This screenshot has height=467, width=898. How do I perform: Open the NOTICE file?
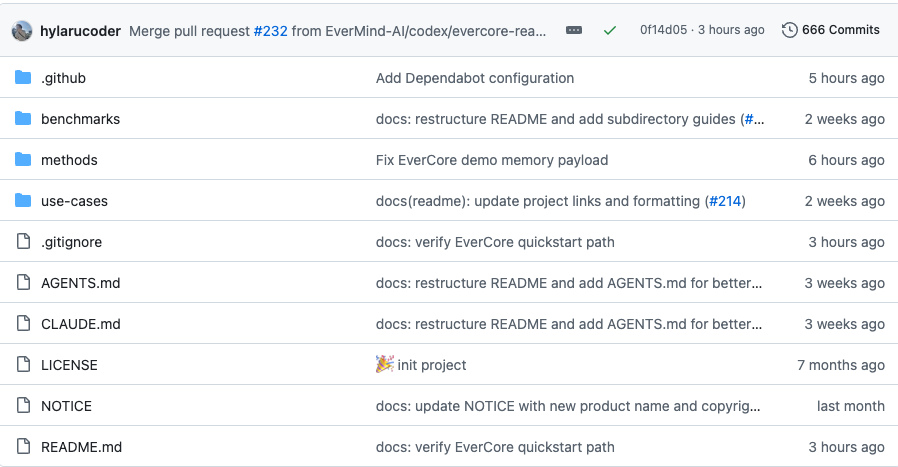pyautogui.click(x=66, y=406)
